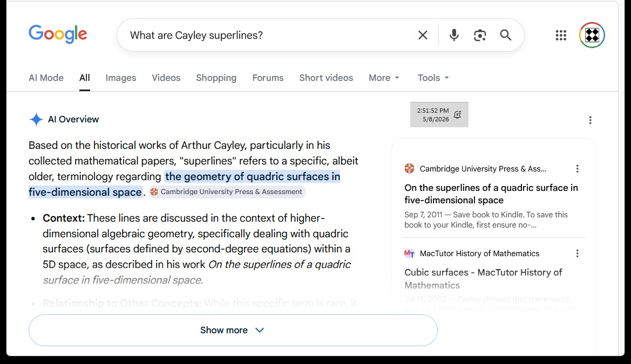Viewport: 631px width, 364px height.
Task: Select the Short videos tab
Action: (x=326, y=78)
